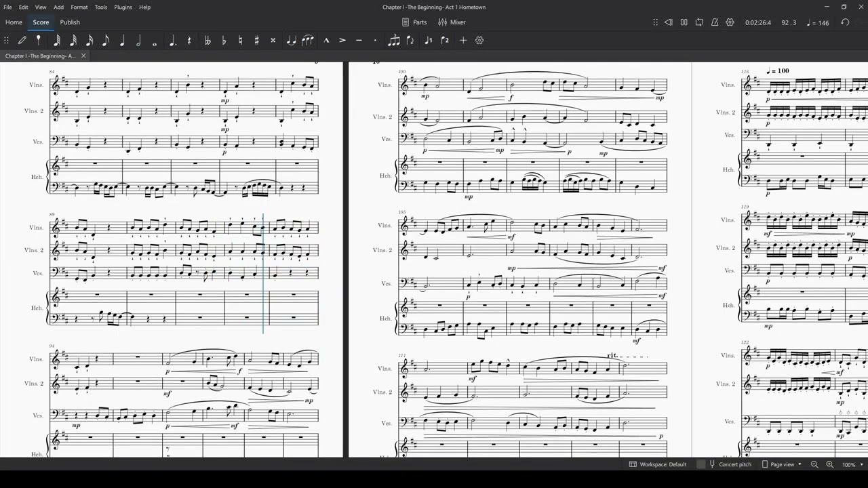868x488 pixels.
Task: Open playback settings gear
Action: pyautogui.click(x=730, y=22)
